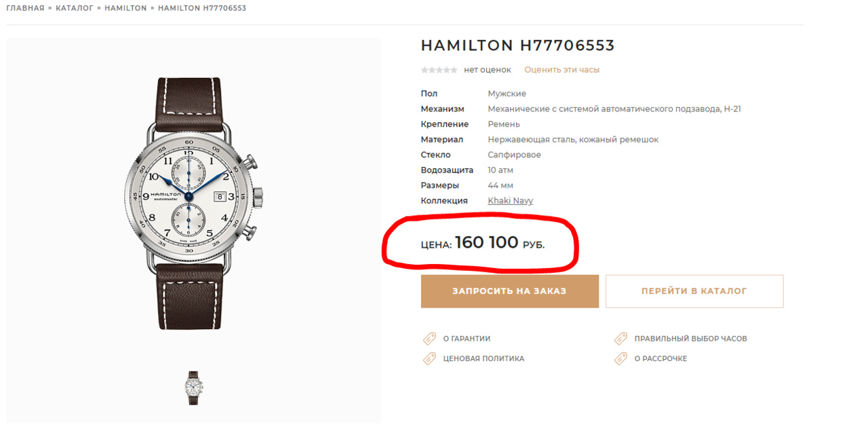This screenshot has height=429, width=868.
Task: Open the Правильный выбор часов link
Action: pyautogui.click(x=690, y=339)
